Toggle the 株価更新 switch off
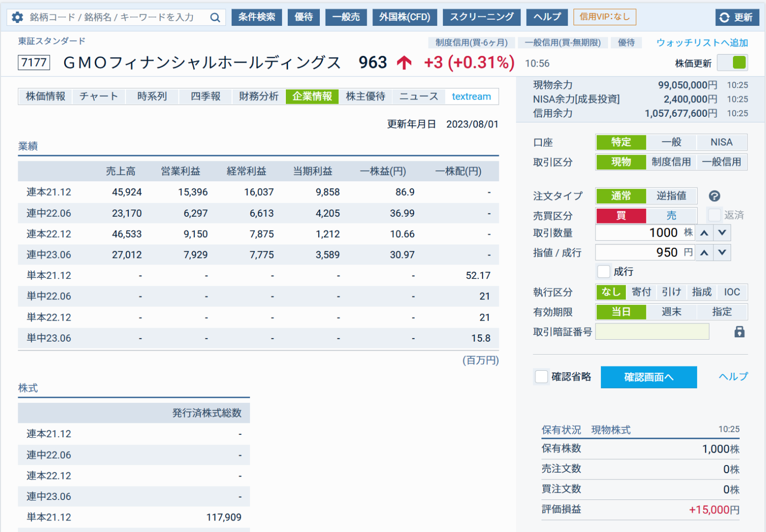The width and height of the screenshot is (766, 532). (732, 63)
